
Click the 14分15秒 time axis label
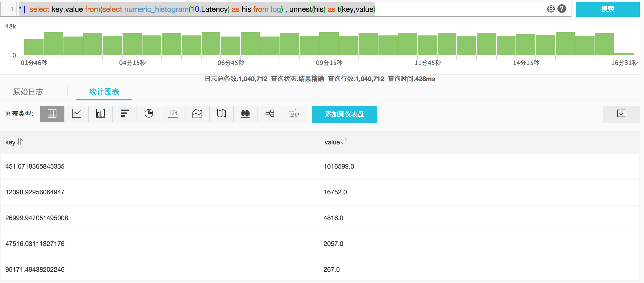pos(526,63)
